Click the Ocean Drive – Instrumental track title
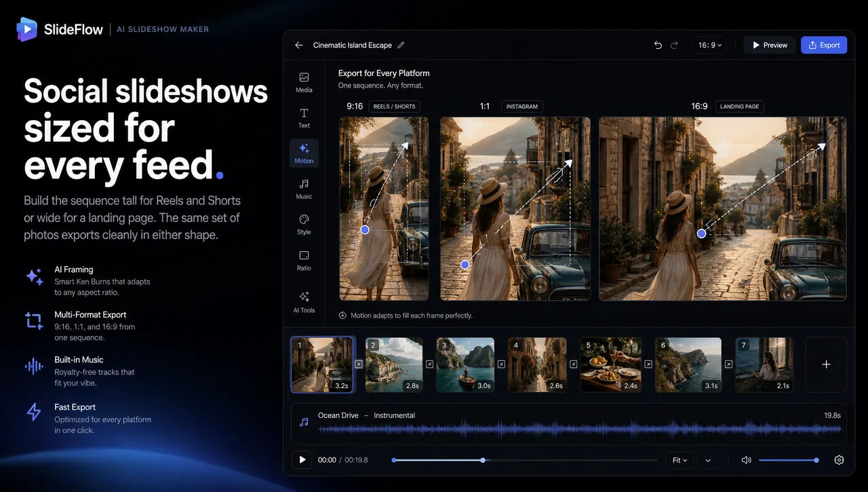 click(x=366, y=415)
